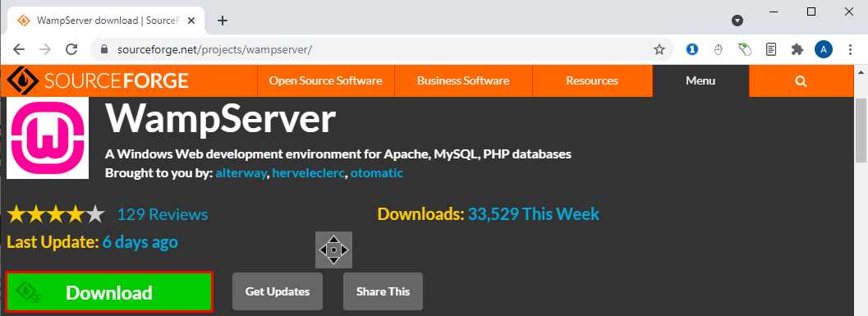
Task: Bookmark this page with star icon
Action: [x=659, y=50]
